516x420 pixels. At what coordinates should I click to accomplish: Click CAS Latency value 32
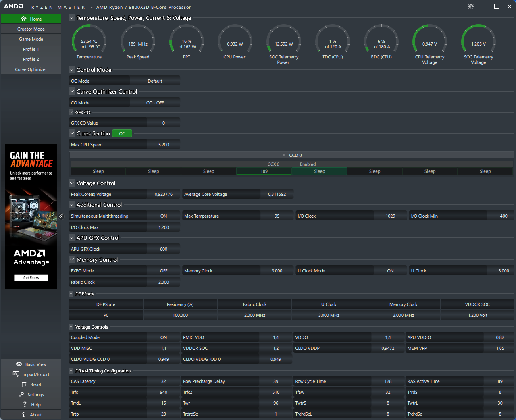(x=164, y=381)
